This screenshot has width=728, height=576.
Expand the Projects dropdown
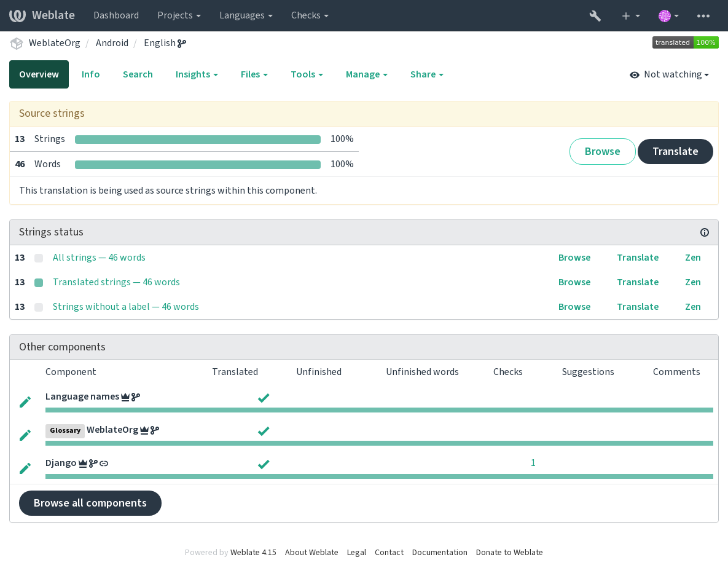(179, 15)
